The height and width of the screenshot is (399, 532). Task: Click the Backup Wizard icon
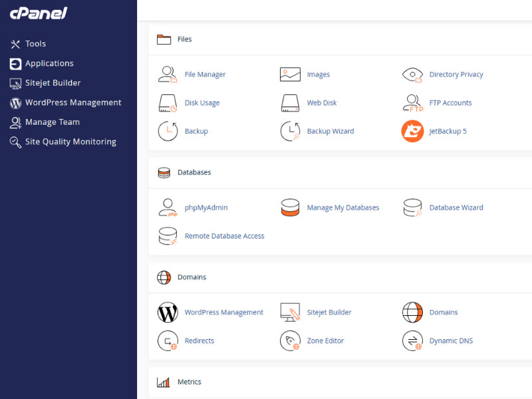point(290,131)
